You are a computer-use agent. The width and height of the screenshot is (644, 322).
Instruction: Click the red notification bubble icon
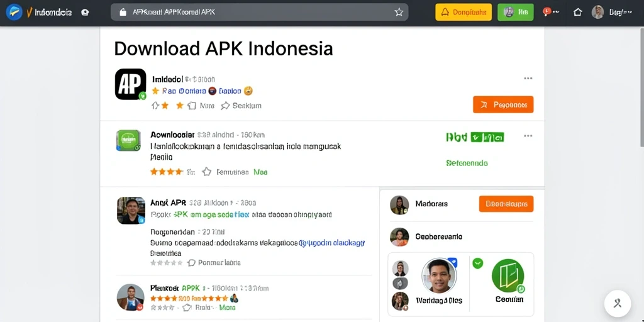[547, 12]
